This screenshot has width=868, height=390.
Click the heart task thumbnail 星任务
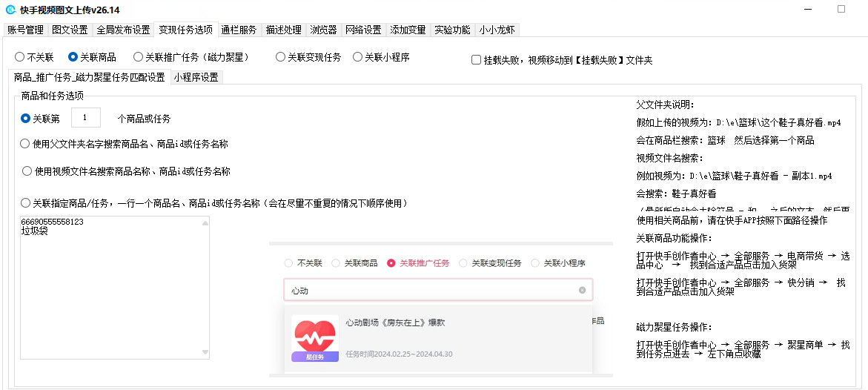(315, 339)
